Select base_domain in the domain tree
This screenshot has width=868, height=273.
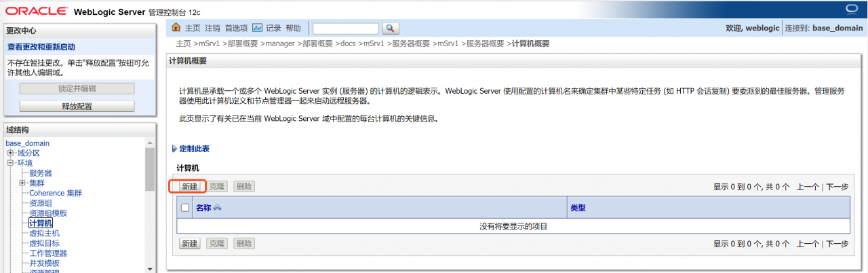pos(28,143)
